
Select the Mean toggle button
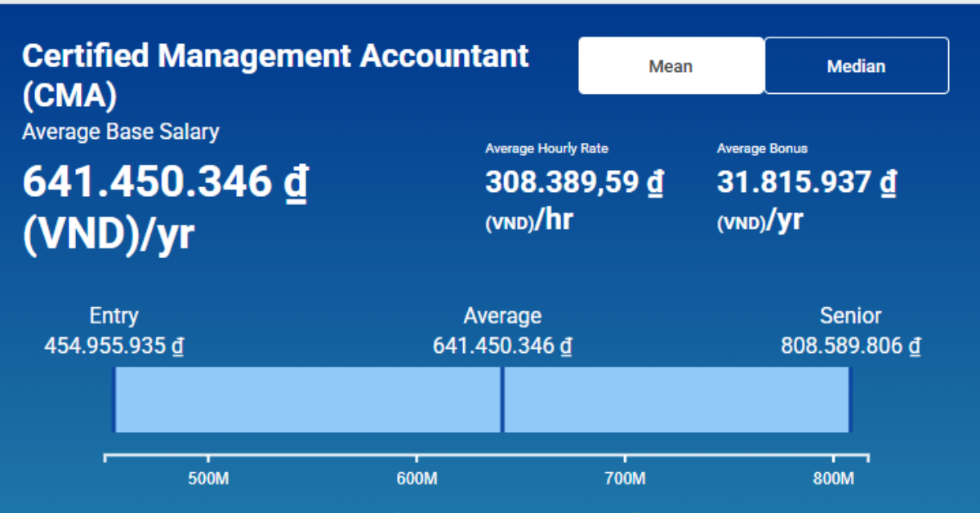pyautogui.click(x=670, y=66)
